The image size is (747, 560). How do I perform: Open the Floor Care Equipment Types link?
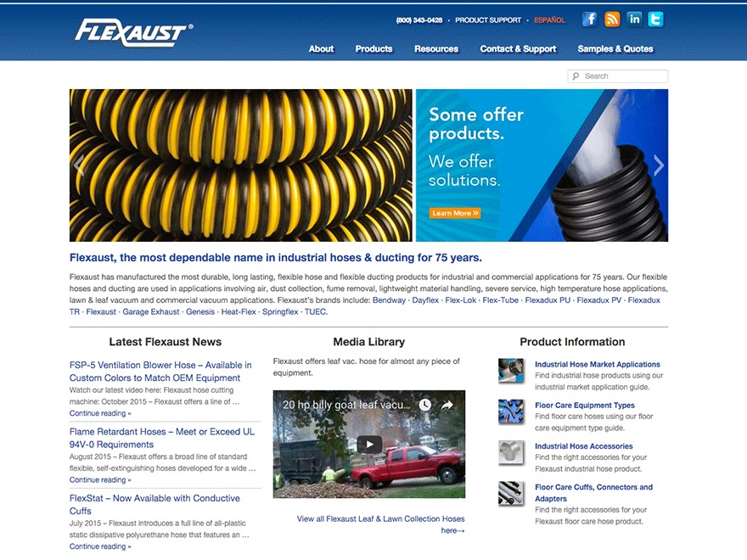[585, 406]
